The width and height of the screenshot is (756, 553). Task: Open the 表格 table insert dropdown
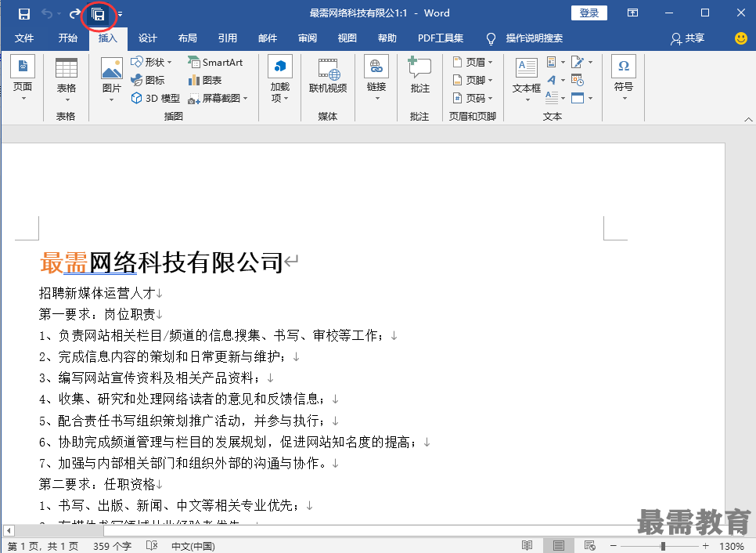click(67, 80)
